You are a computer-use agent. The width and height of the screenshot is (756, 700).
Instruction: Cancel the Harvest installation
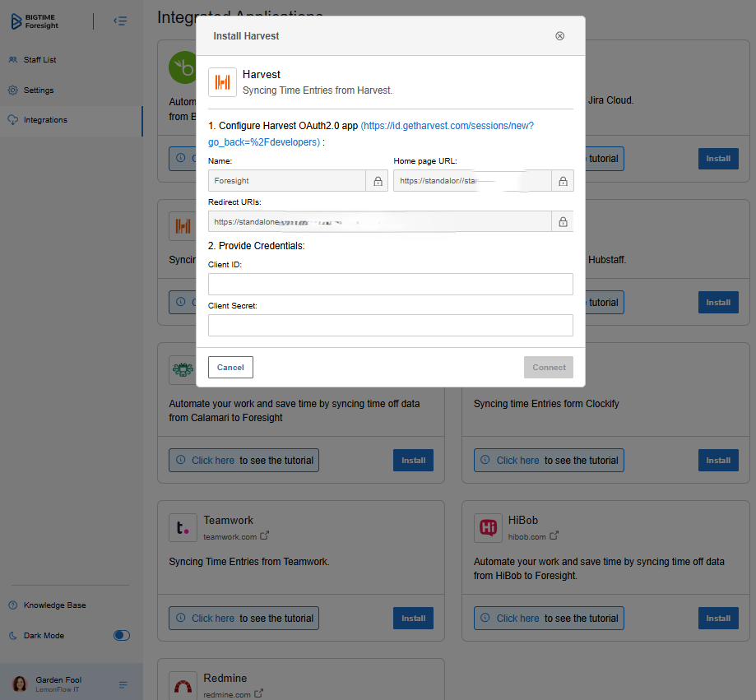point(230,368)
